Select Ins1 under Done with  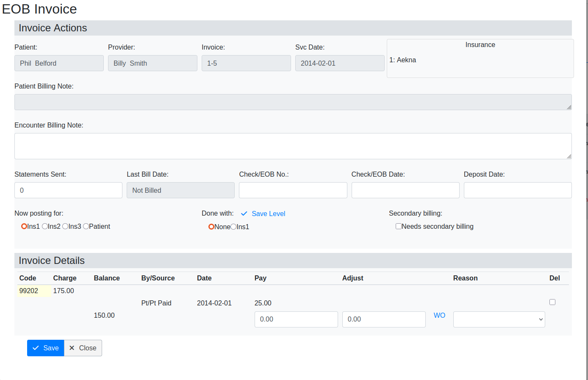pos(233,227)
